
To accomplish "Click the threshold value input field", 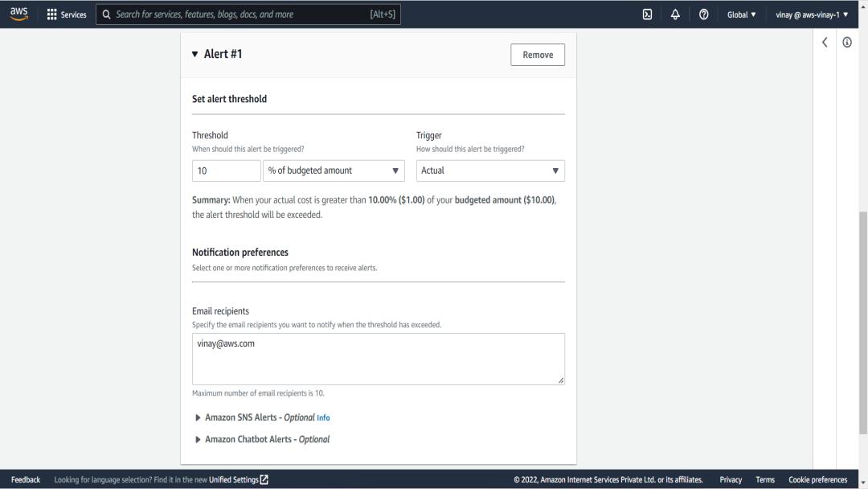I will [x=226, y=171].
